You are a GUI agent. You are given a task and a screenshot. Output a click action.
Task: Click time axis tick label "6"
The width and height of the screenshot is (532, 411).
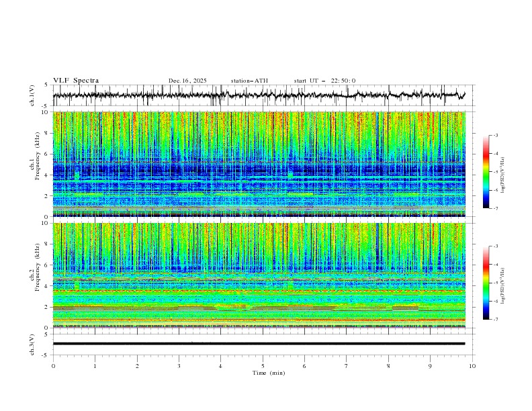click(304, 366)
